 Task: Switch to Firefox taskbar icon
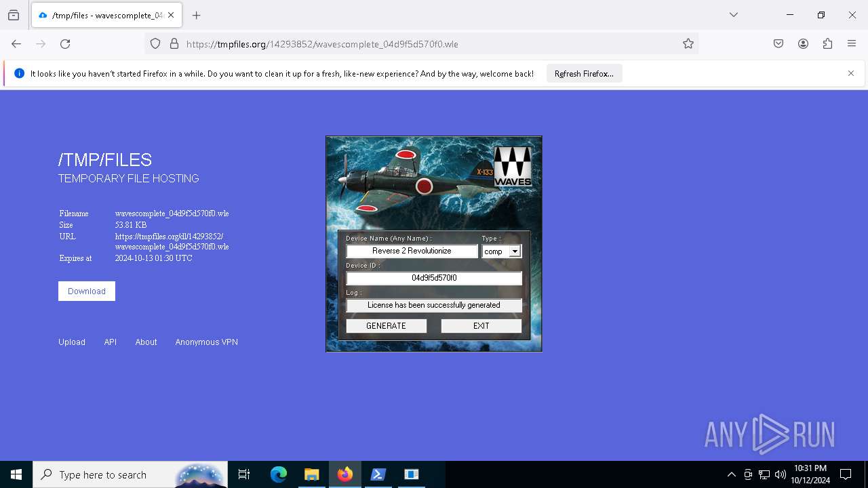tap(345, 474)
